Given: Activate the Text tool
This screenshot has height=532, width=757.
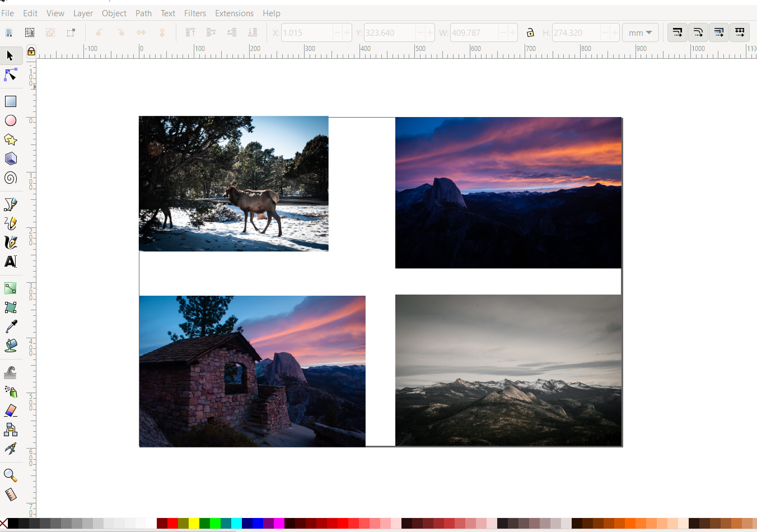Looking at the screenshot, I should pos(10,262).
